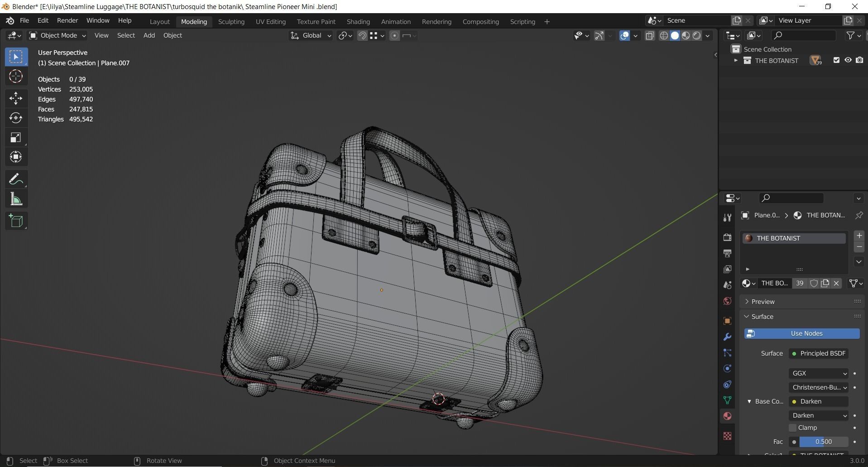
Task: Open the GGX distribution dropdown
Action: pyautogui.click(x=819, y=373)
